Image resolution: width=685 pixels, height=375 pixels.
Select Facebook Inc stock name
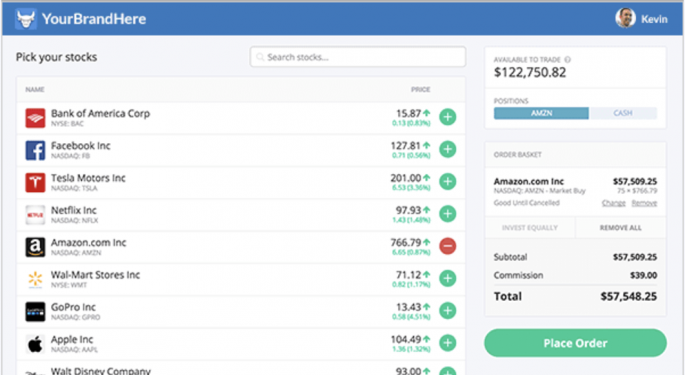[x=81, y=146]
